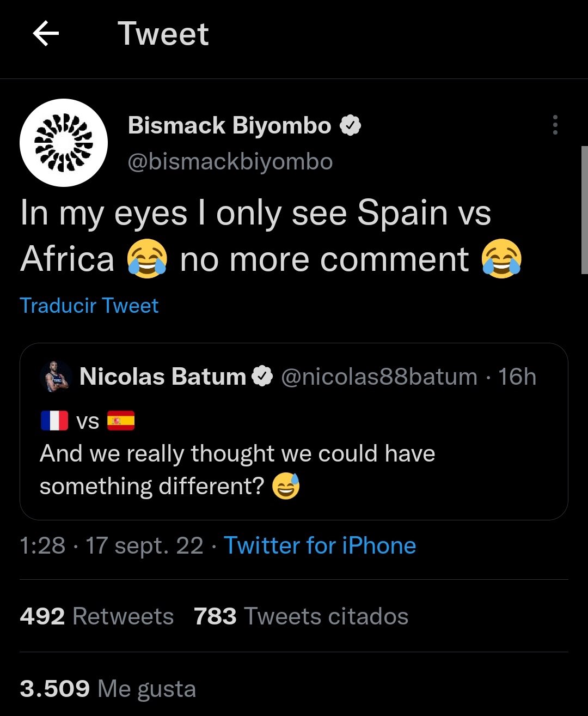Screen dimensions: 588x716
Task: Tap the Spanish flag emoji
Action: coord(121,421)
